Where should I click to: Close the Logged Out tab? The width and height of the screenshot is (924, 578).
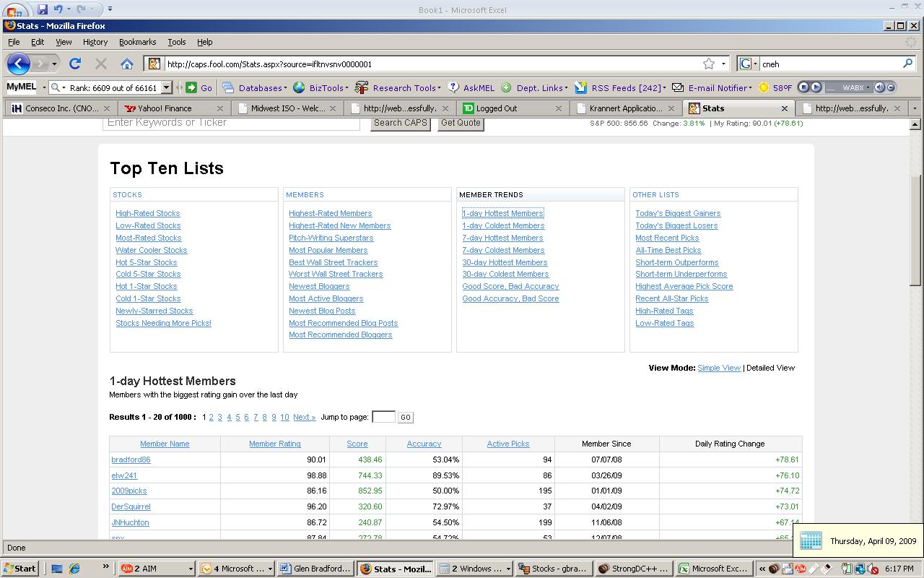pyautogui.click(x=558, y=108)
